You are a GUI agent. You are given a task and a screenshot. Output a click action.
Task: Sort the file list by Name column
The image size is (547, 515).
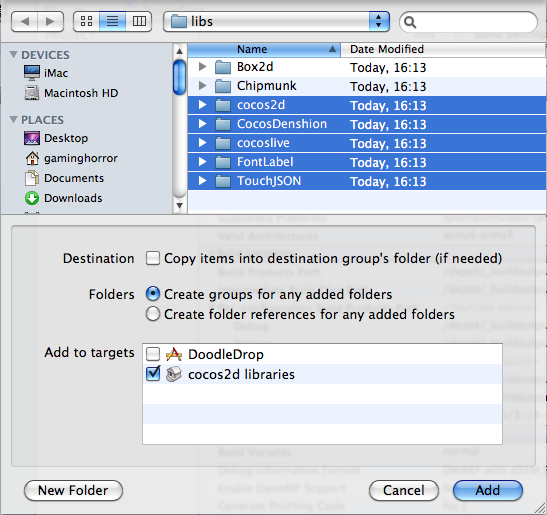(264, 50)
